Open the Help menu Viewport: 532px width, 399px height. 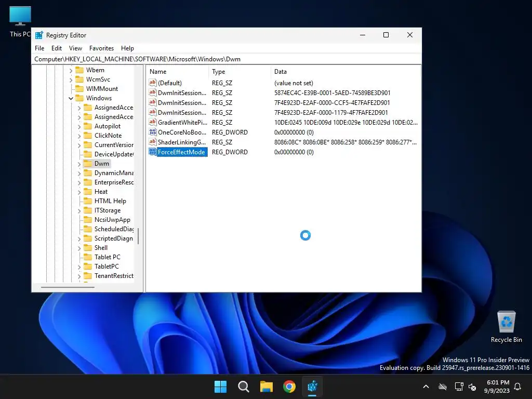pos(127,48)
